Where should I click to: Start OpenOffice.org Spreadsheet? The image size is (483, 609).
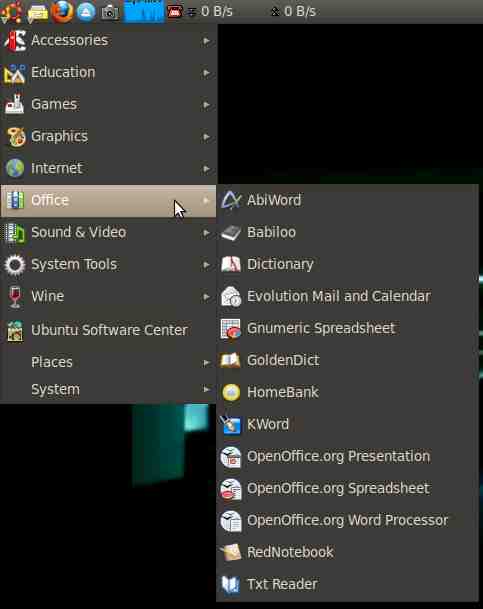pyautogui.click(x=347, y=489)
